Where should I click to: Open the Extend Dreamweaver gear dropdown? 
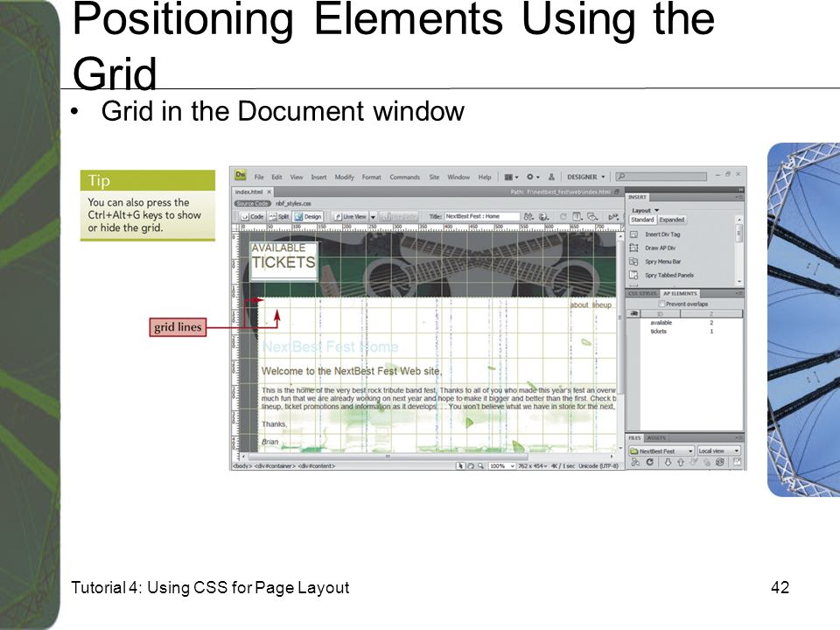[x=533, y=177]
